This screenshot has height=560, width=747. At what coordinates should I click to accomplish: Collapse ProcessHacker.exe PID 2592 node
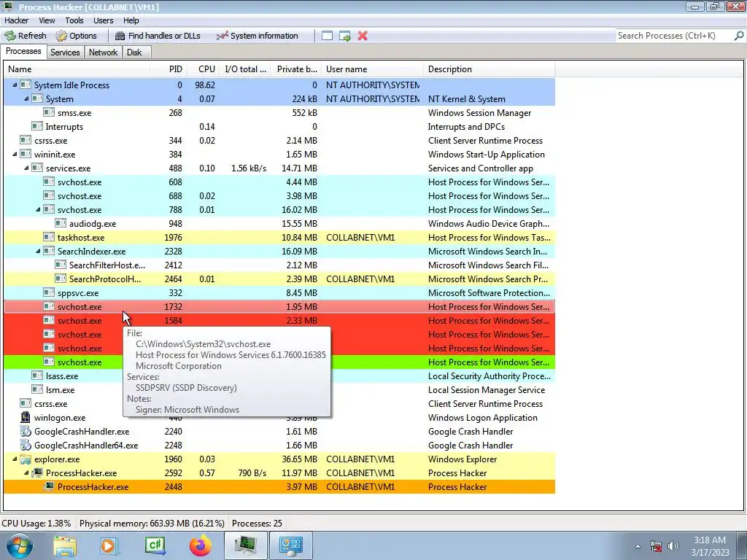26,472
